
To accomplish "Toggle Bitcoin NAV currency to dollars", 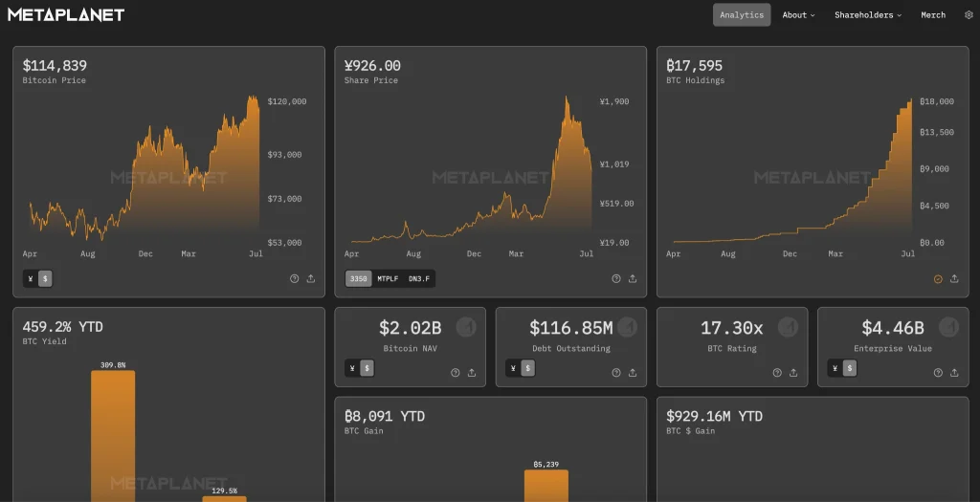I will (x=367, y=369).
